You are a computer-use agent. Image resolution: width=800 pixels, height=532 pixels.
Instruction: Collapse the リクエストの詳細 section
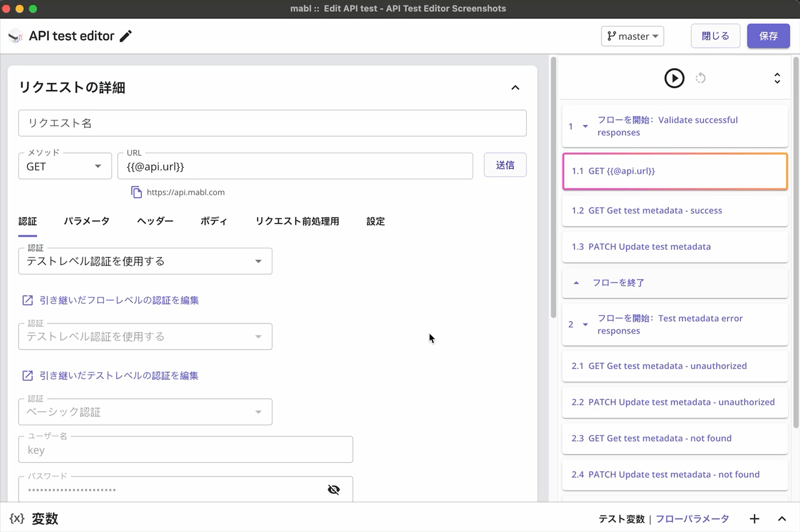516,87
